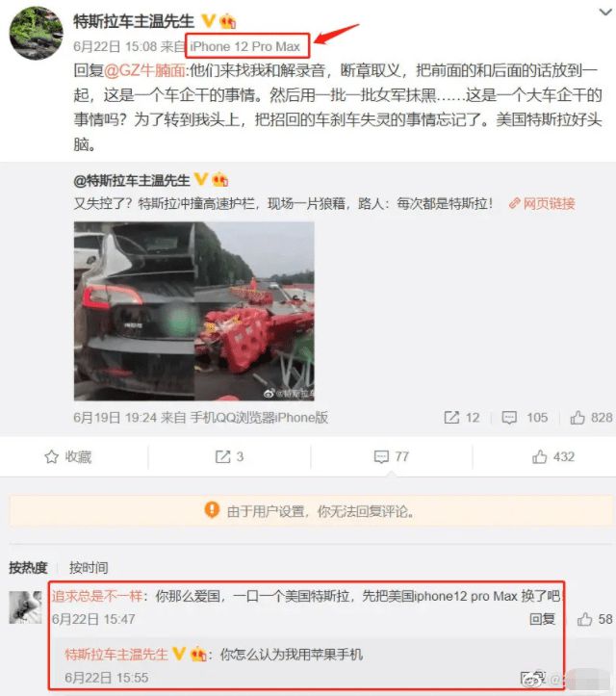Repost using the share icon showing 3
Image resolution: width=616 pixels, height=696 pixels.
[229, 456]
